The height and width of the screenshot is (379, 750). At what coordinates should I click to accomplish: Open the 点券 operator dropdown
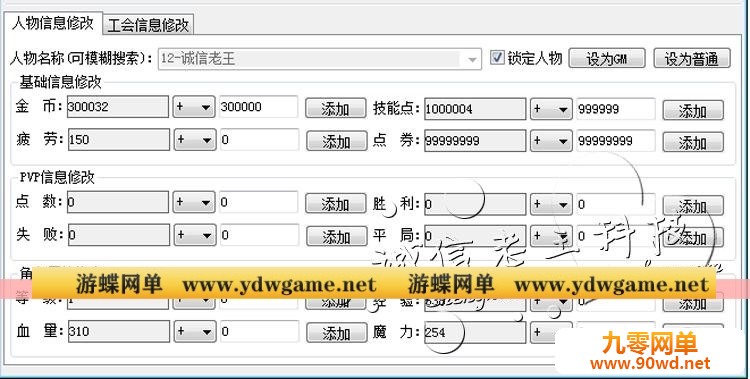(551, 141)
